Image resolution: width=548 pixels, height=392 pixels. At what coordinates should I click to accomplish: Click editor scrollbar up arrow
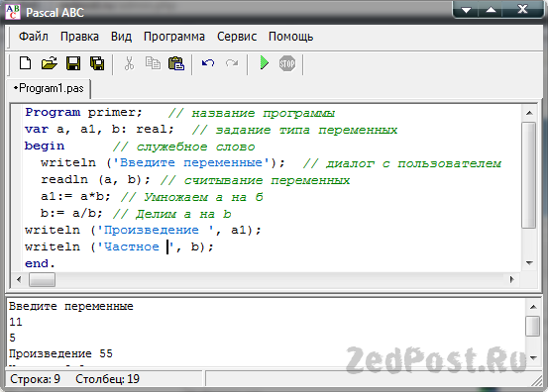[x=529, y=113]
